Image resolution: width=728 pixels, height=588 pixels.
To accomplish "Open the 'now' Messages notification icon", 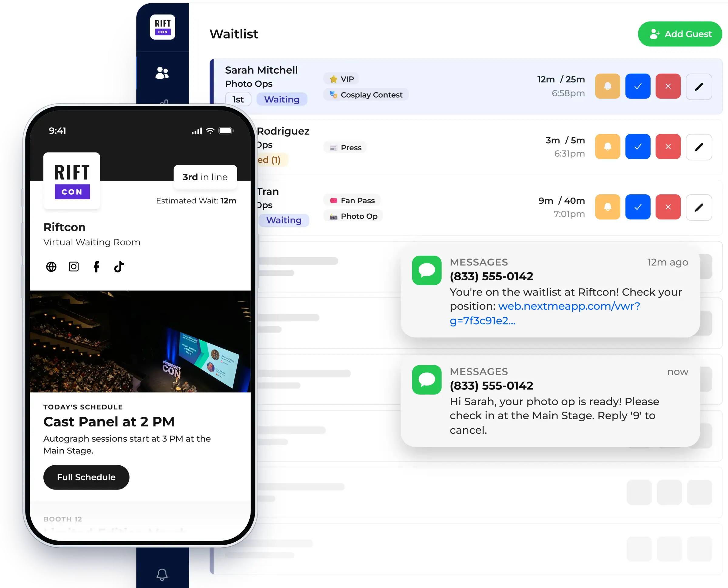I will 427,380.
